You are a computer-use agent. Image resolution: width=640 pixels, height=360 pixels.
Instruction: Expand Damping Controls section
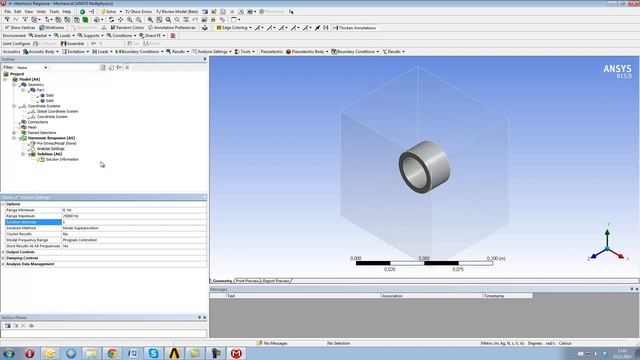pyautogui.click(x=3, y=258)
